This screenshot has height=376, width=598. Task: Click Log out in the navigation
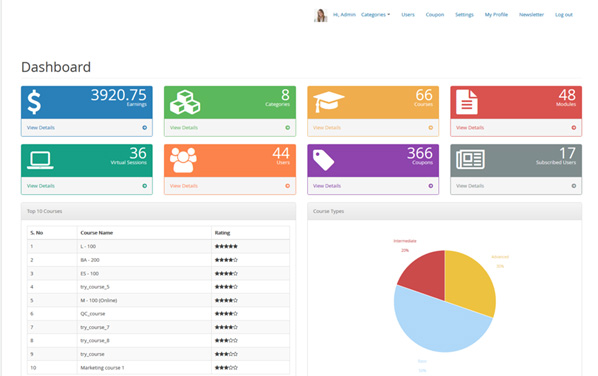pos(564,14)
